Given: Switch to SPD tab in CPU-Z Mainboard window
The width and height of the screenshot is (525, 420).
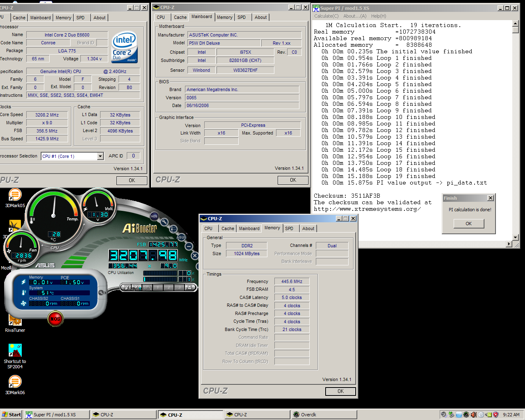Looking at the screenshot, I should tap(242, 17).
